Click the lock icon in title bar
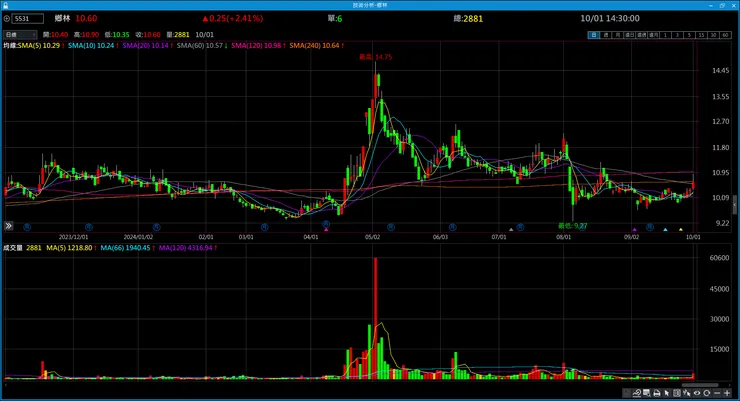 [6, 5]
